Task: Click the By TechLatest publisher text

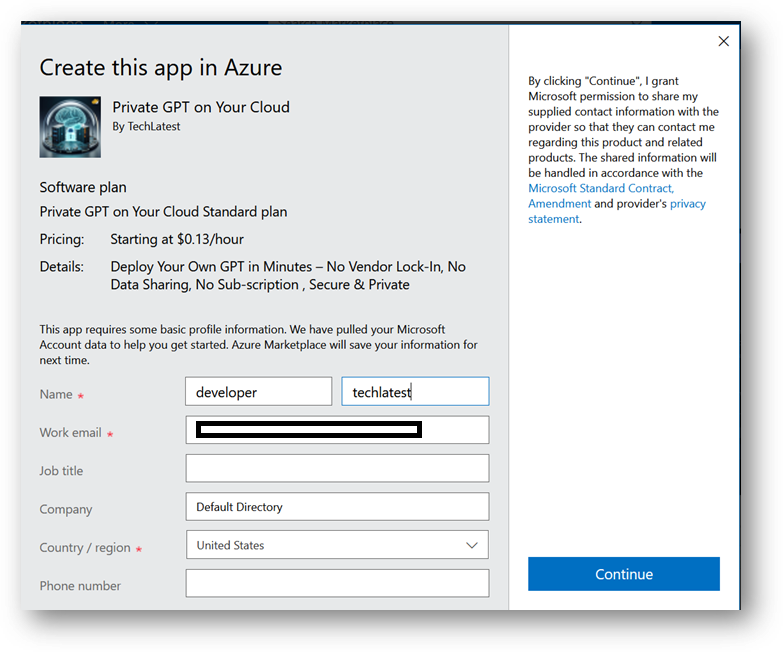Action: point(146,127)
